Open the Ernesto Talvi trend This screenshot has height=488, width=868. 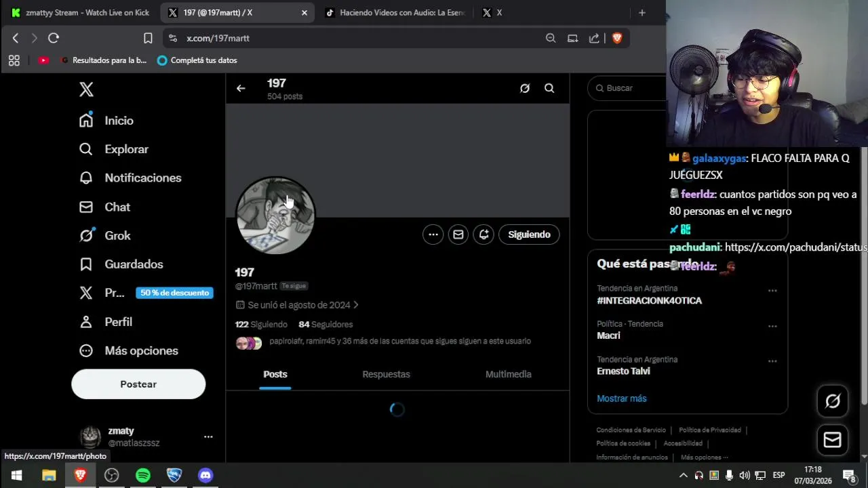tap(623, 371)
